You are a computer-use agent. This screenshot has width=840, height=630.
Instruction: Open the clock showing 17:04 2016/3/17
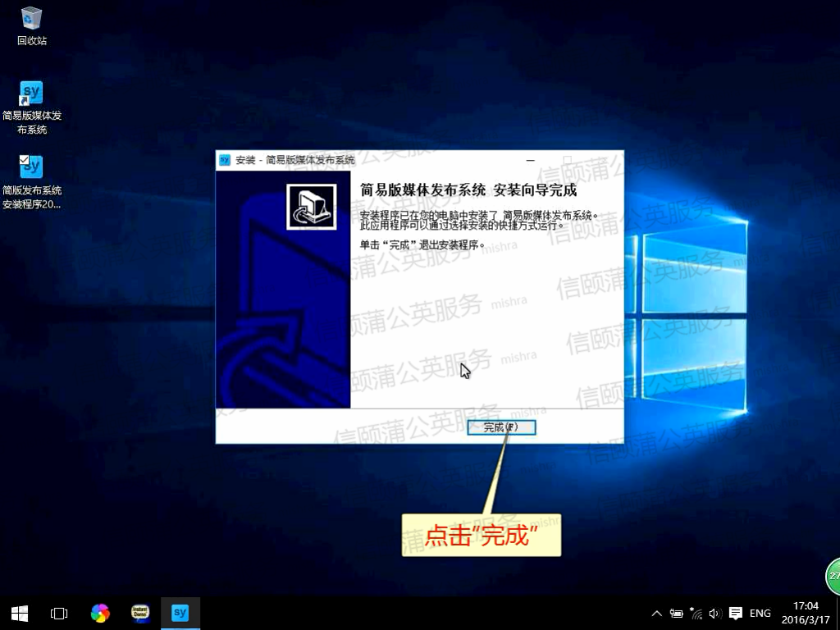pyautogui.click(x=806, y=613)
